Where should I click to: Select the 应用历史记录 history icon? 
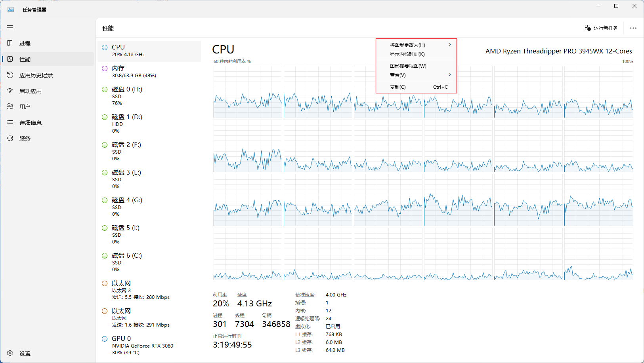[10, 75]
